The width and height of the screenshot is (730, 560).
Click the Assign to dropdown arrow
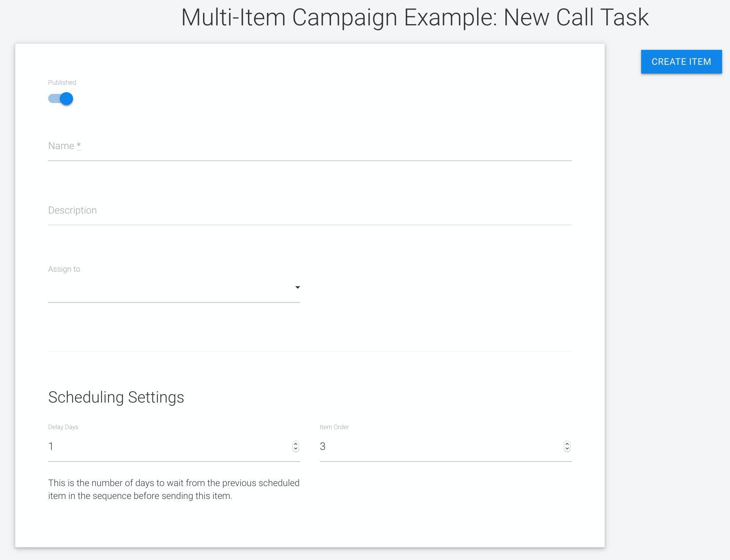pyautogui.click(x=297, y=287)
